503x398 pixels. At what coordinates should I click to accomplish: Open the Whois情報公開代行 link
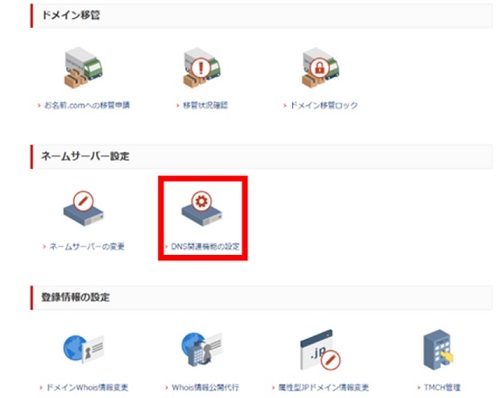pyautogui.click(x=205, y=388)
